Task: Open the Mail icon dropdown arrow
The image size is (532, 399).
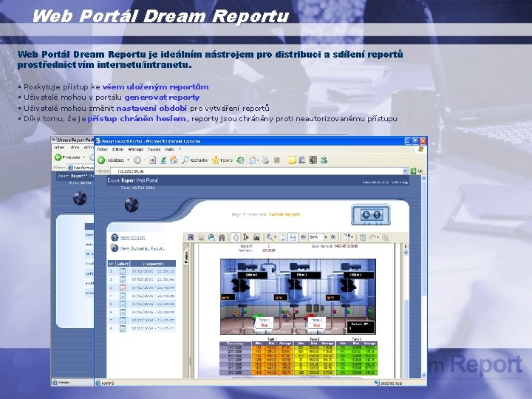Action: click(x=258, y=160)
